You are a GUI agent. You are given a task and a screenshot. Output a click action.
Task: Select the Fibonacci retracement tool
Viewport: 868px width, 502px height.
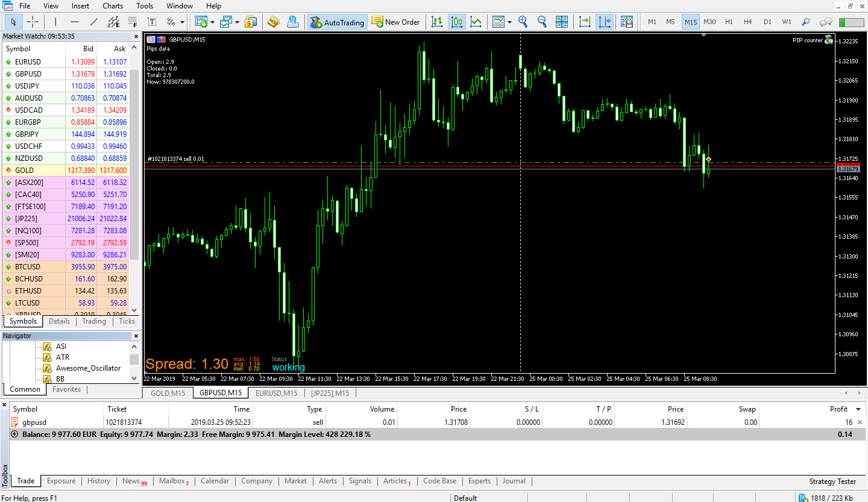point(133,22)
